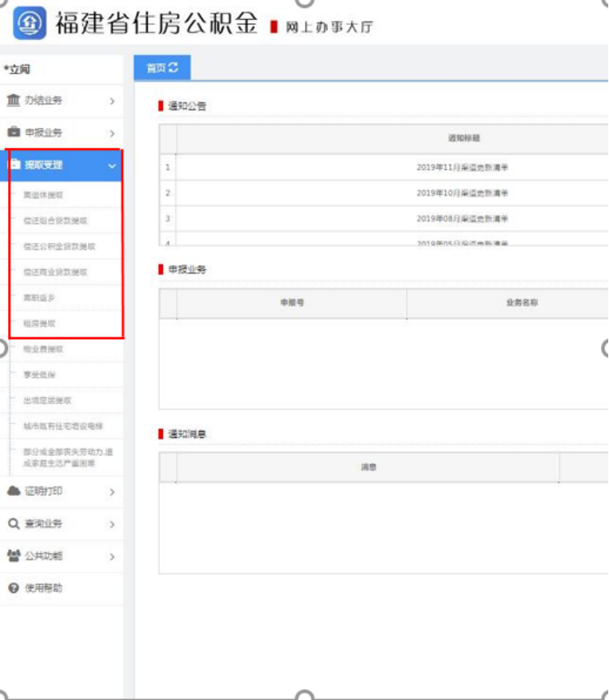Image resolution: width=609 pixels, height=700 pixels.
Task: Click the 福建省住房公积金 logo icon
Action: tap(30, 25)
